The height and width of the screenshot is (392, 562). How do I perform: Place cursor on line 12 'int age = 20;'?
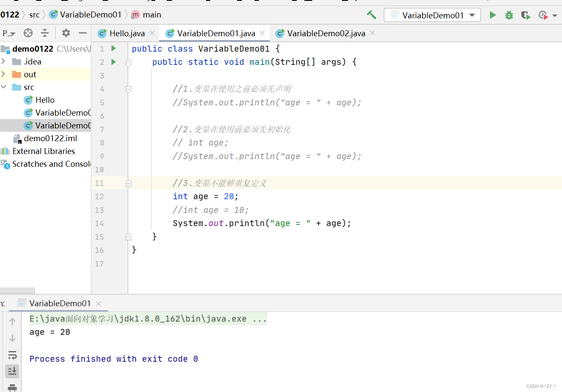point(206,196)
